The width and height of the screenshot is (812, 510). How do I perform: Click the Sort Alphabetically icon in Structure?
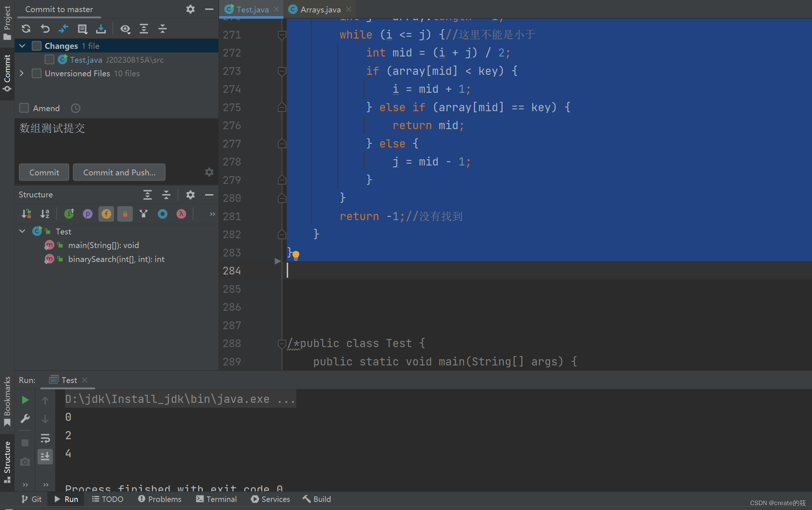click(45, 214)
